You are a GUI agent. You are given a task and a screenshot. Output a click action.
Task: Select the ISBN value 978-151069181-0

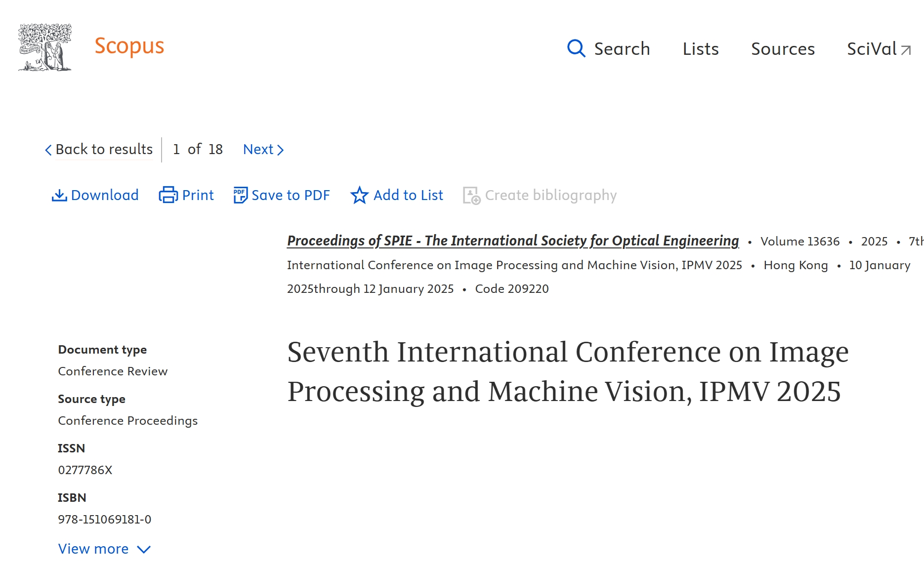click(105, 519)
